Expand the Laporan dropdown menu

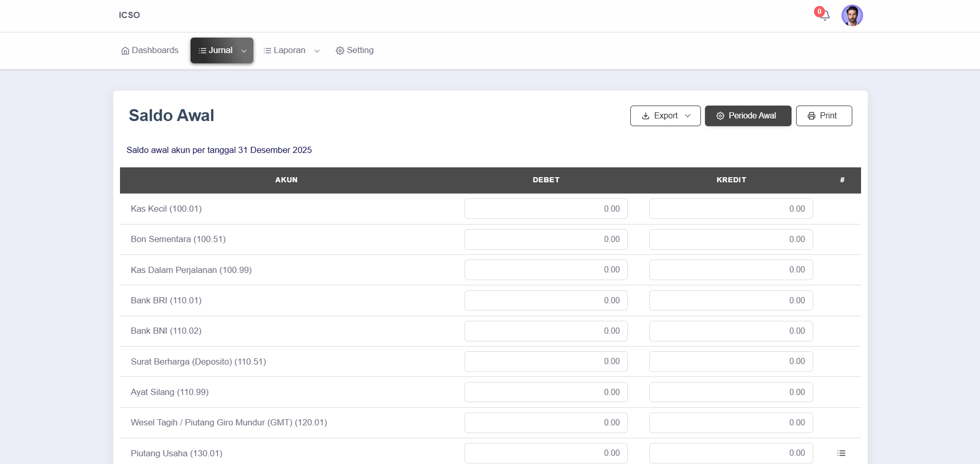click(291, 50)
